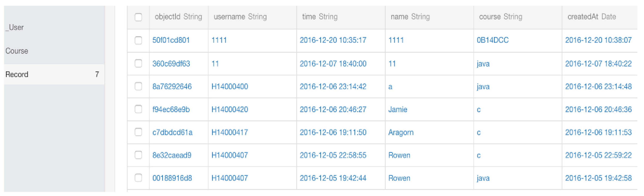Open the _User class in sidebar
The image size is (644, 196).
click(x=15, y=27)
